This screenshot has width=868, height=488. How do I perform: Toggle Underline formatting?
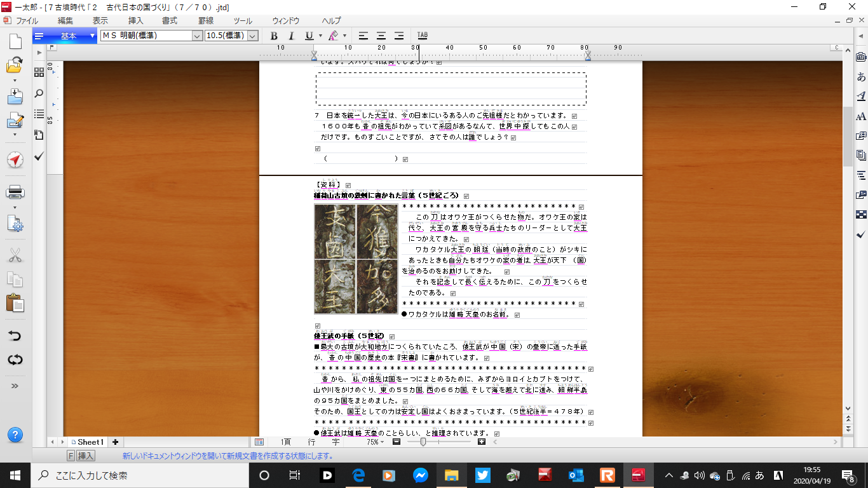pos(309,36)
